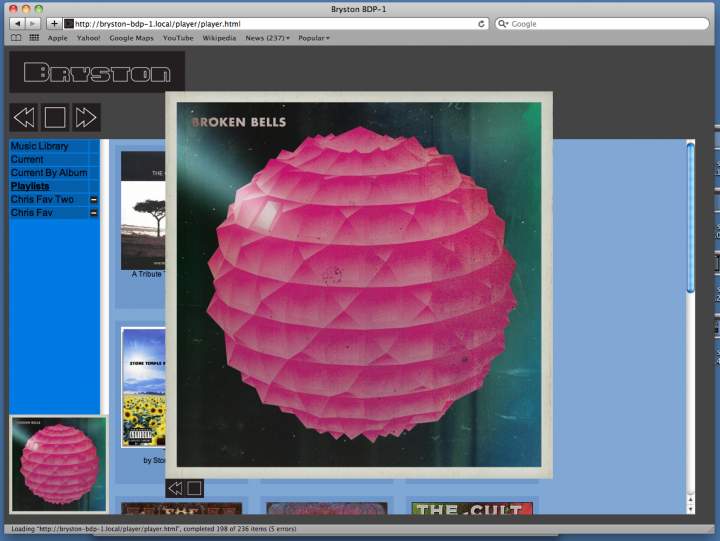Open the search magnifier dropdown

point(503,24)
